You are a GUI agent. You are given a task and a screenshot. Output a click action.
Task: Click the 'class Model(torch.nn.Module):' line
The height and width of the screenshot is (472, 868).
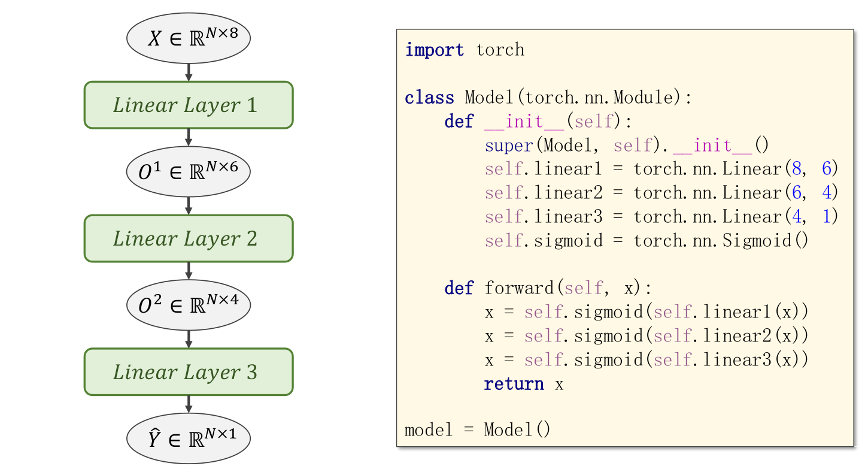coord(548,98)
